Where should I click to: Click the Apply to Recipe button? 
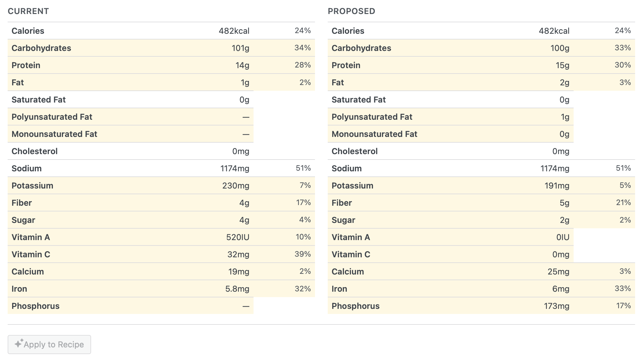[49, 344]
